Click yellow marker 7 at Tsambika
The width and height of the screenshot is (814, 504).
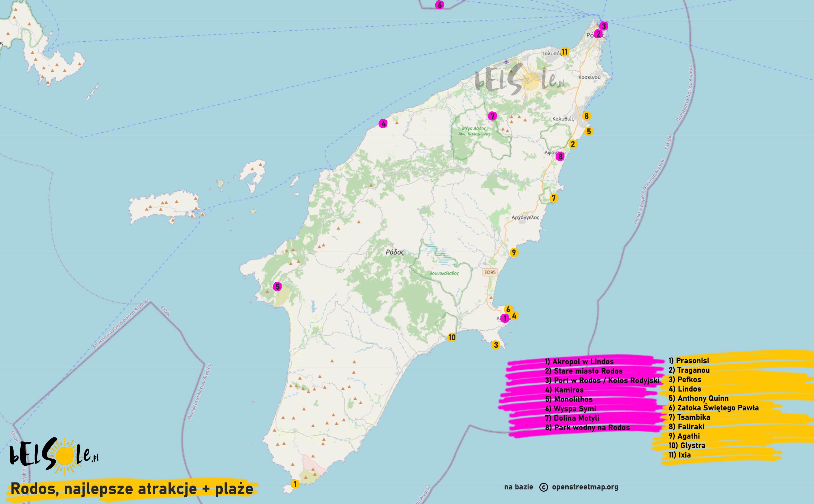(x=554, y=198)
